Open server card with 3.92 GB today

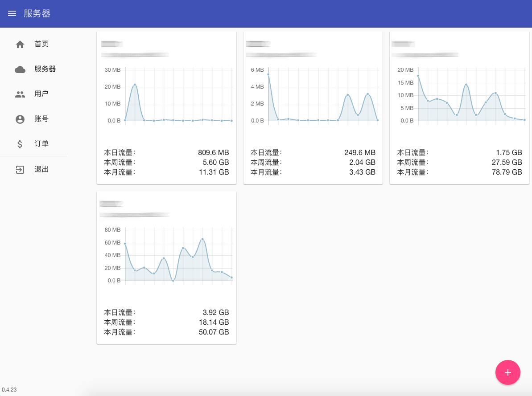166,268
